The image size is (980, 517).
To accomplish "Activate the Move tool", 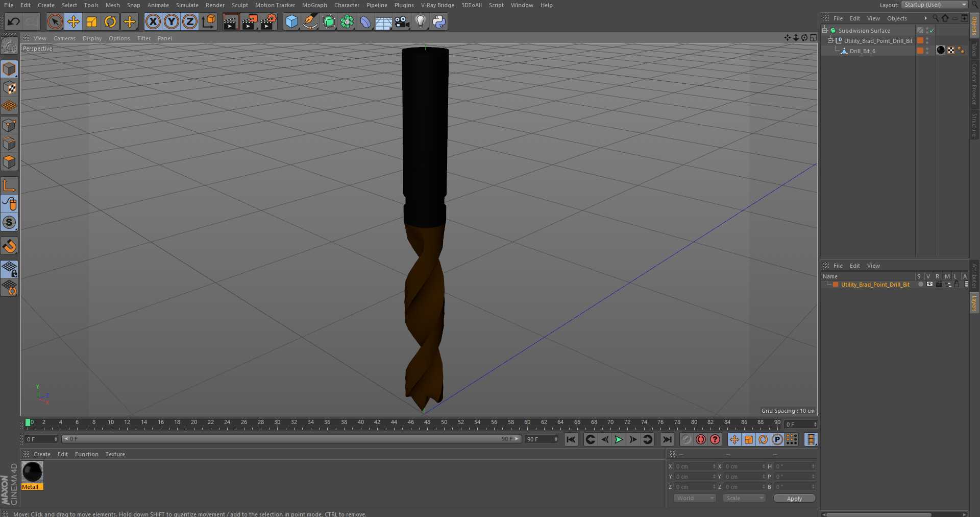I will coord(73,21).
